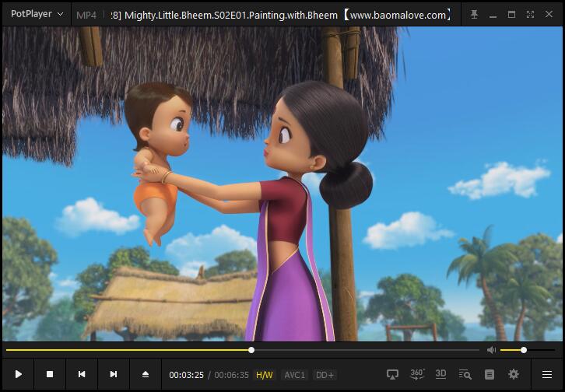Click the DD+ audio codec label
Viewport: 565px width, 392px height.
tap(325, 375)
